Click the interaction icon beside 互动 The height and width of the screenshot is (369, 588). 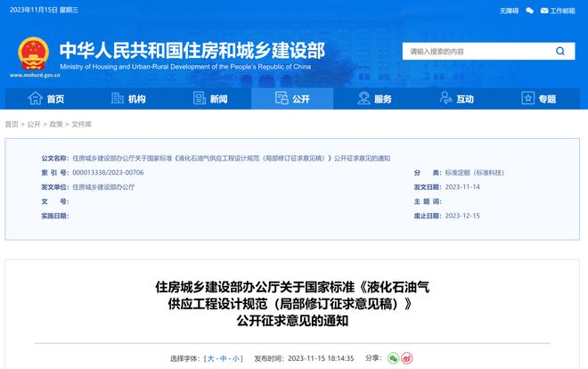click(x=445, y=98)
